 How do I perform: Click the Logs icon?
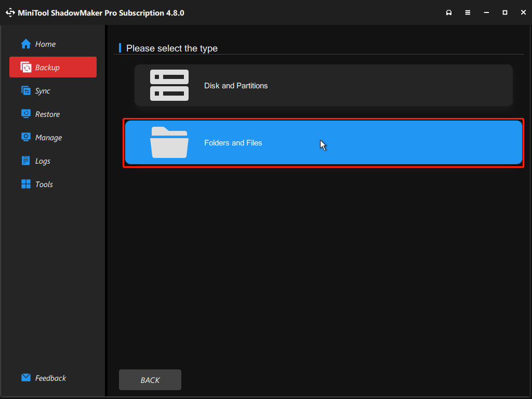tap(25, 161)
